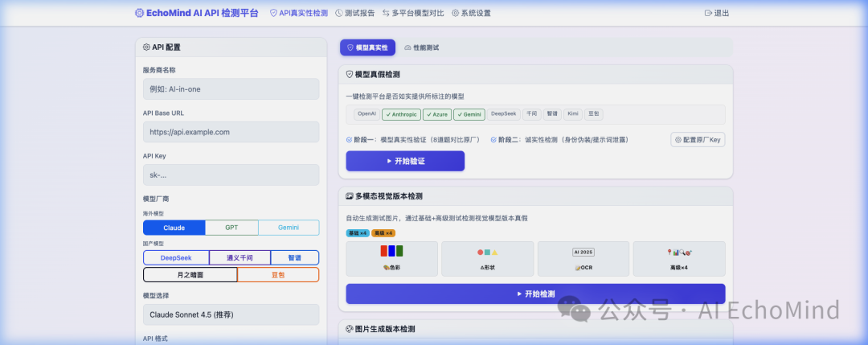Click the swap-arrows icon beside 多平台模型对比
The image size is (868, 345).
click(x=386, y=14)
